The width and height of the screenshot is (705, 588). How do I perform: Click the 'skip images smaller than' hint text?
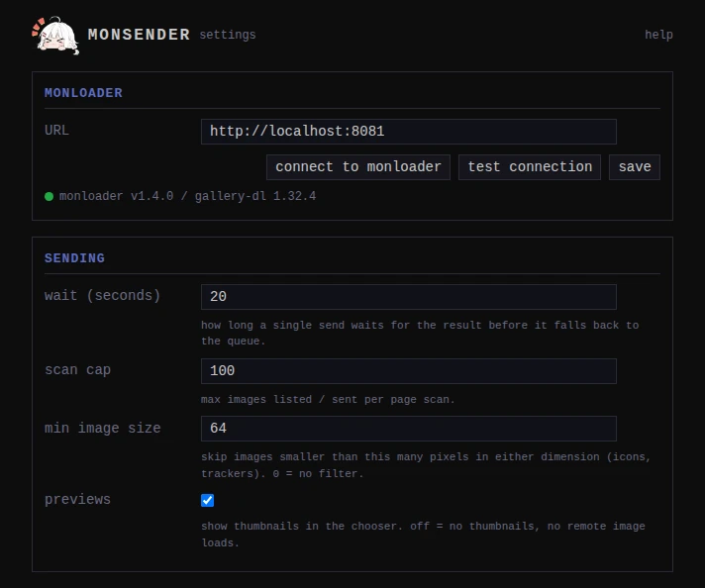(426, 465)
